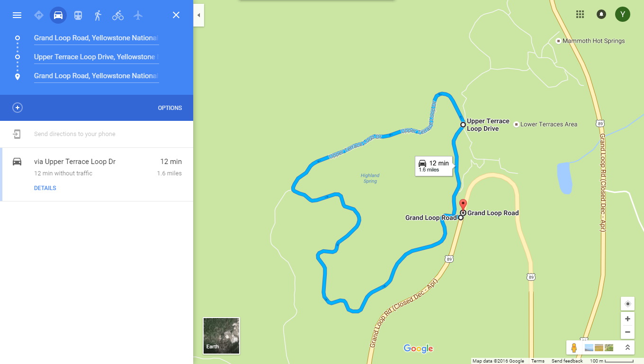The width and height of the screenshot is (644, 364).
Task: Zoom in on the map
Action: [x=627, y=319]
